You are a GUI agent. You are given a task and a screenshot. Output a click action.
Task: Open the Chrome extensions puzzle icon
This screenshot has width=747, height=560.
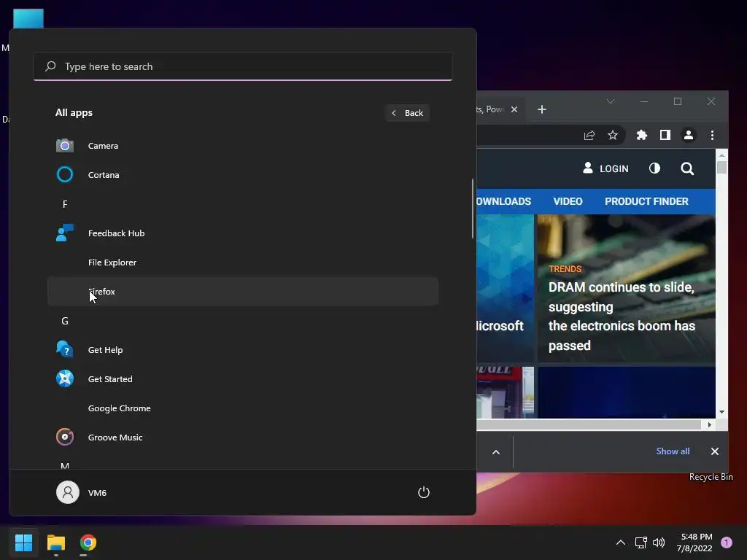[642, 135]
